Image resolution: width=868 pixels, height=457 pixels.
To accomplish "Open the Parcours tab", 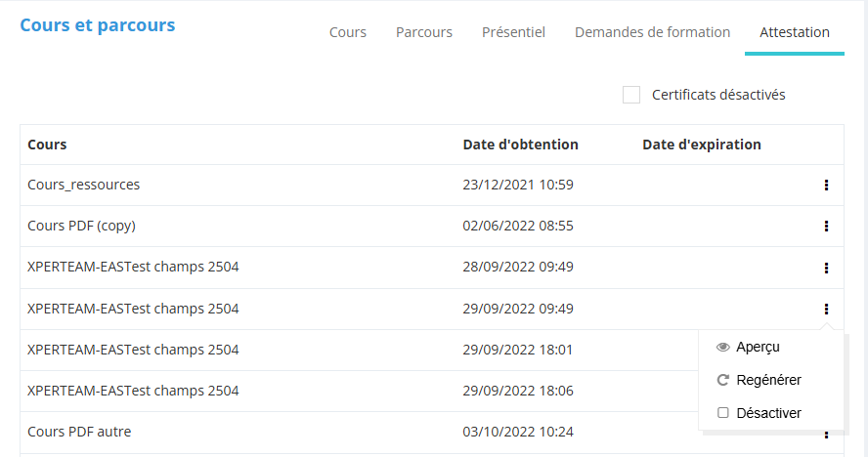I will (x=424, y=32).
